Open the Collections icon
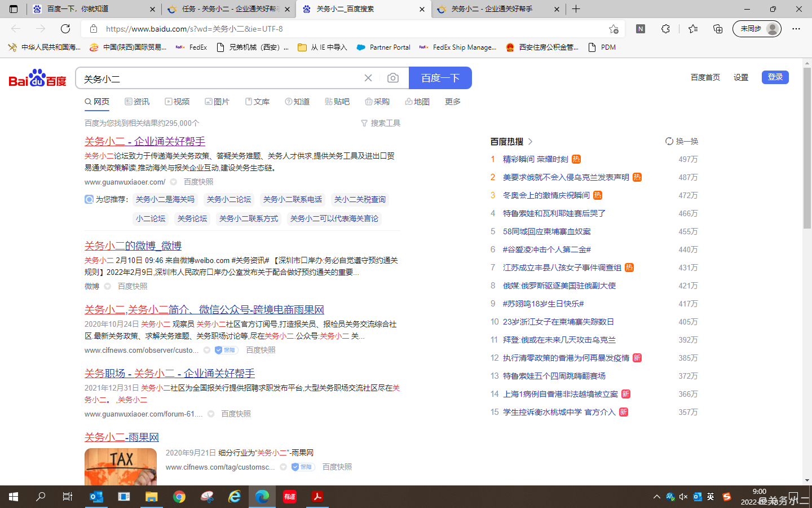This screenshot has width=812, height=508. click(718, 29)
